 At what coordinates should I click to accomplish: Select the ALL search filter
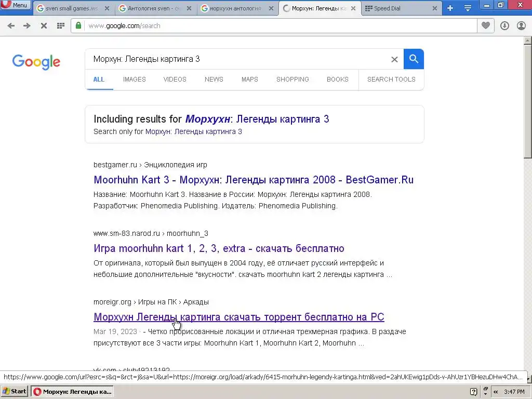(99, 79)
